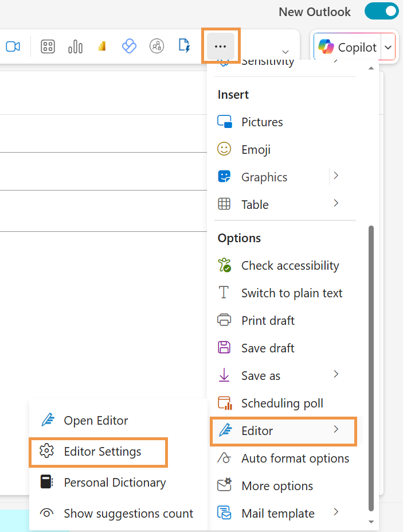Viewport: 403px width, 532px height.
Task: Click the Table grid icon
Action: tap(224, 204)
